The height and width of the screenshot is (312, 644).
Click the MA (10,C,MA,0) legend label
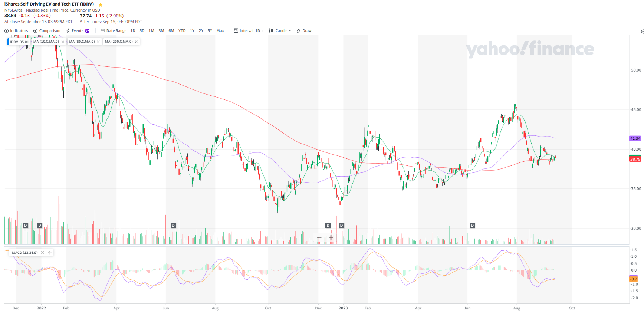46,42
